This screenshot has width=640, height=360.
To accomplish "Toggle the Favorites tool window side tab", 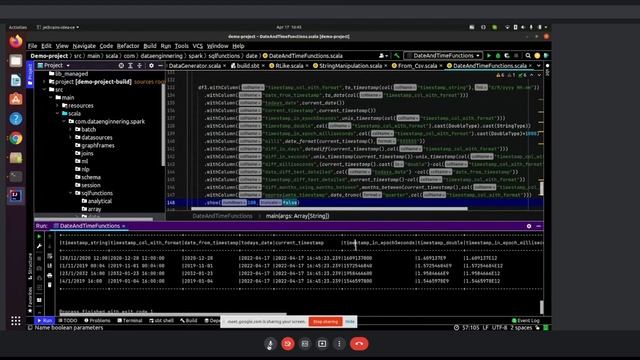I will tap(30, 300).
